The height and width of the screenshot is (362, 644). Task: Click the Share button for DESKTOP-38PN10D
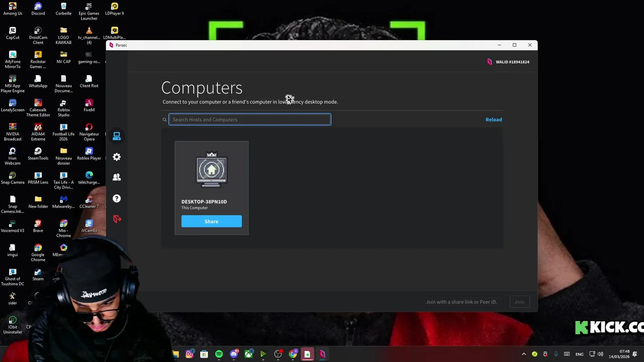(211, 221)
